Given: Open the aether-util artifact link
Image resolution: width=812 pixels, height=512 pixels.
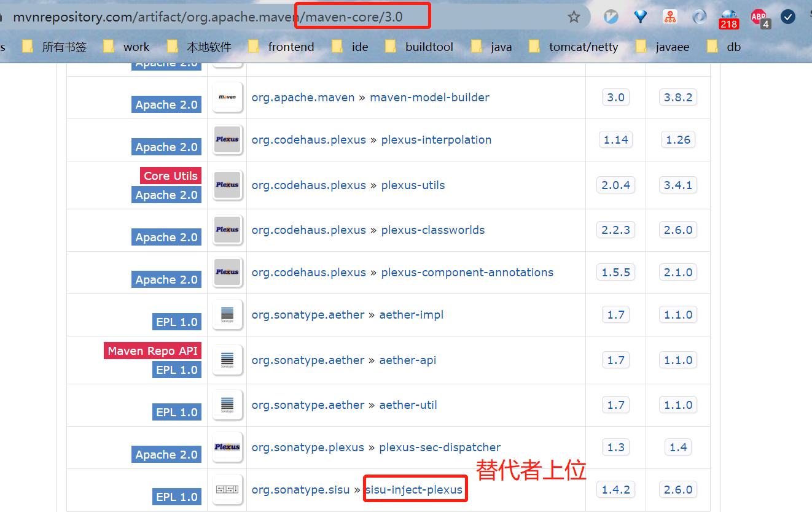Looking at the screenshot, I should pos(408,405).
